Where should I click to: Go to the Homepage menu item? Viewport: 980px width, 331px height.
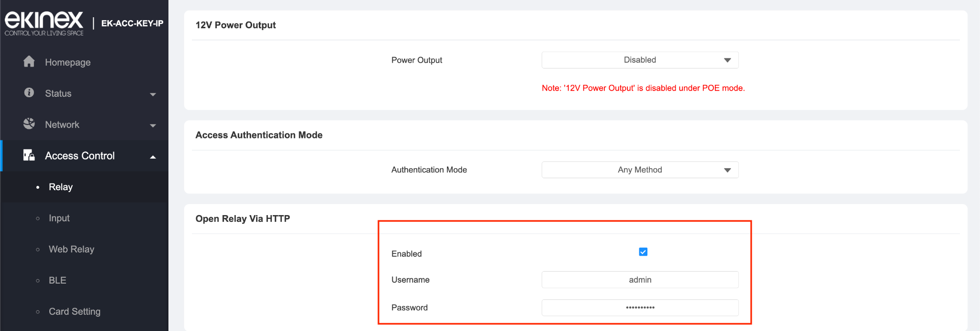pyautogui.click(x=84, y=62)
